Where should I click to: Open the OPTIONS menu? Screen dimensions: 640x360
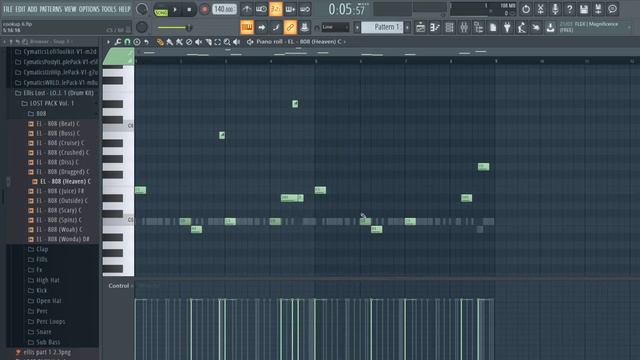(x=89, y=9)
